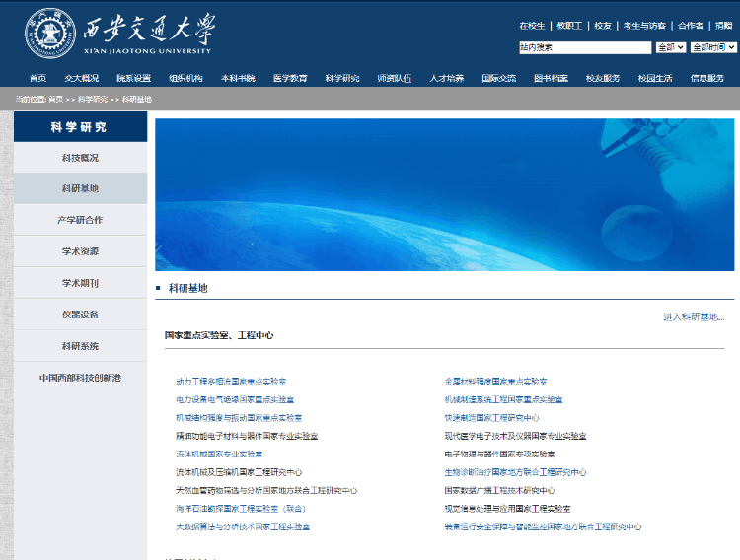Click the 站内搜索 search input field
Viewport: 740px width, 560px height.
pyautogui.click(x=585, y=47)
